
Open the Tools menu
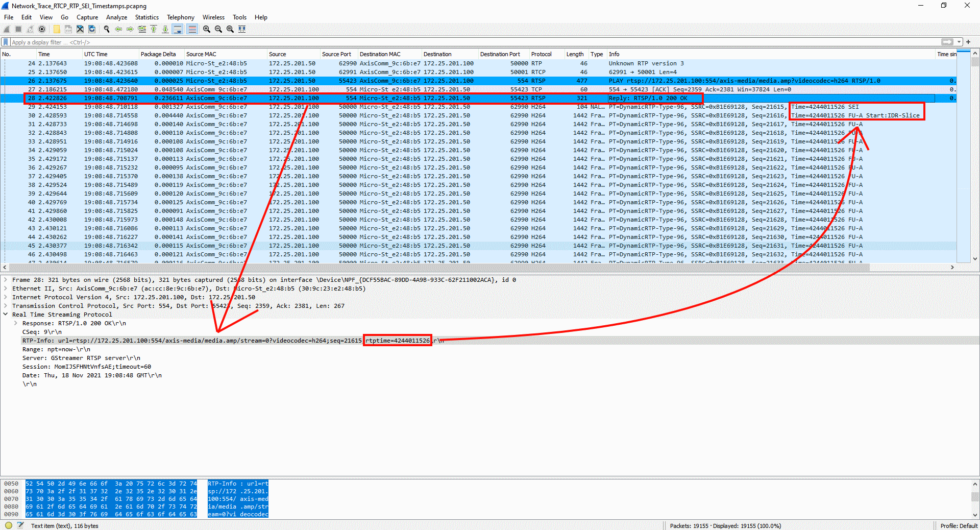(239, 17)
